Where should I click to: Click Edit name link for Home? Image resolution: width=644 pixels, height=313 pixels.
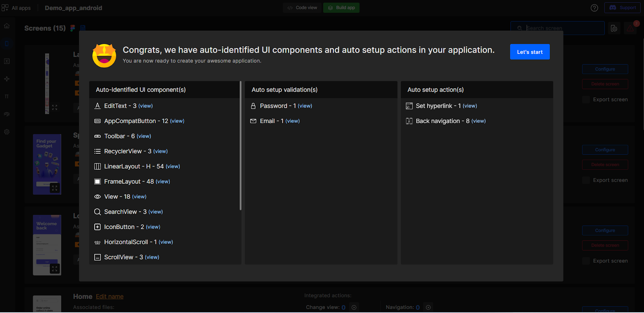(109, 297)
